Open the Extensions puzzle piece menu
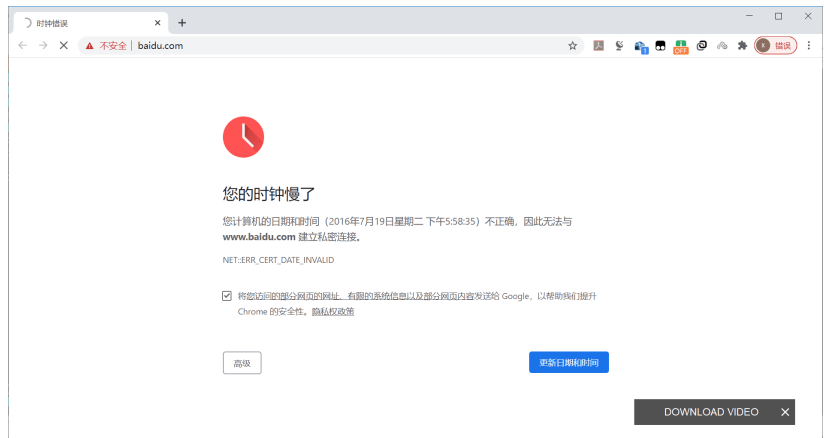The width and height of the screenshot is (825, 438). [742, 46]
